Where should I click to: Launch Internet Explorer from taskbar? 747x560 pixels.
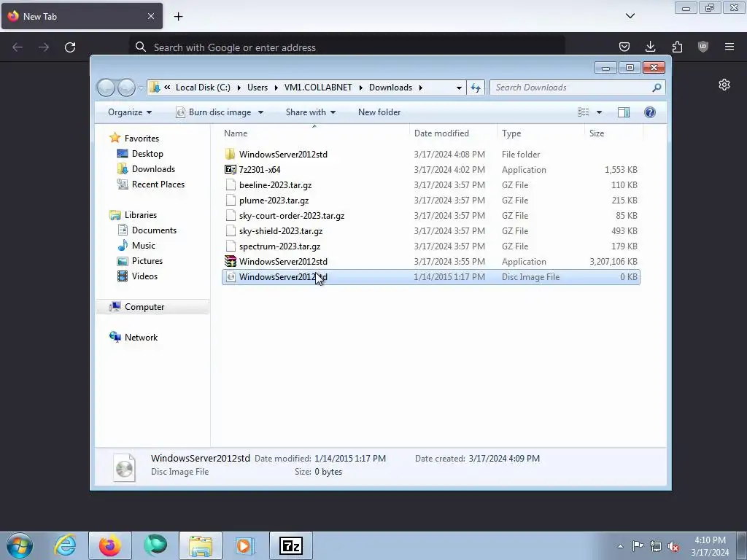click(x=65, y=545)
